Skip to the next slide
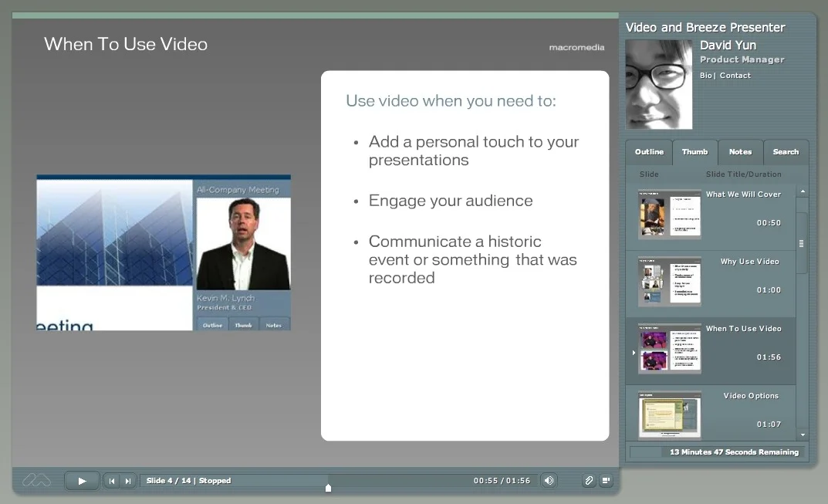This screenshot has width=828, height=504. tap(128, 481)
